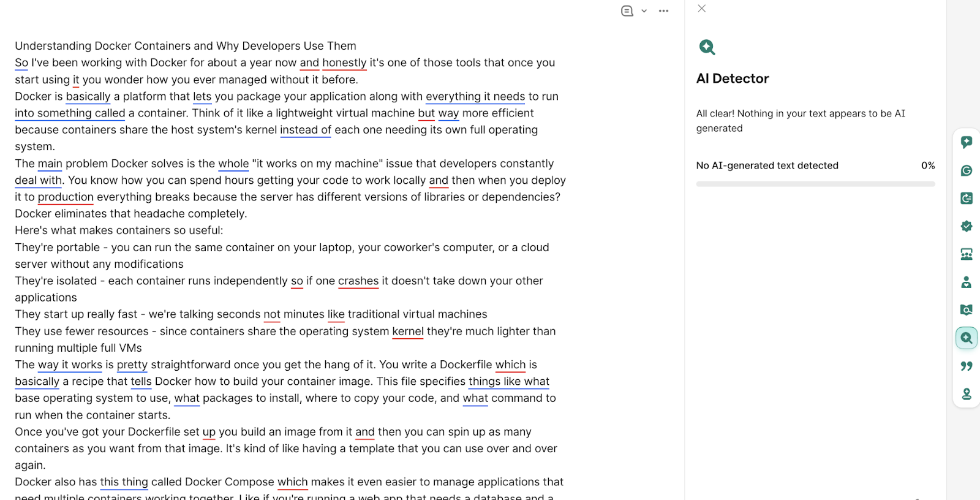
Task: Click the Grammarly G icon in sidebar
Action: [967, 170]
